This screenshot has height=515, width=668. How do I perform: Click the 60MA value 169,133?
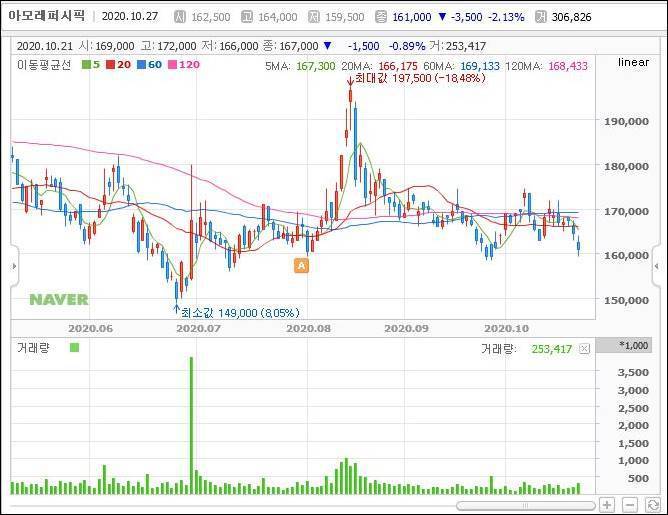[x=480, y=66]
